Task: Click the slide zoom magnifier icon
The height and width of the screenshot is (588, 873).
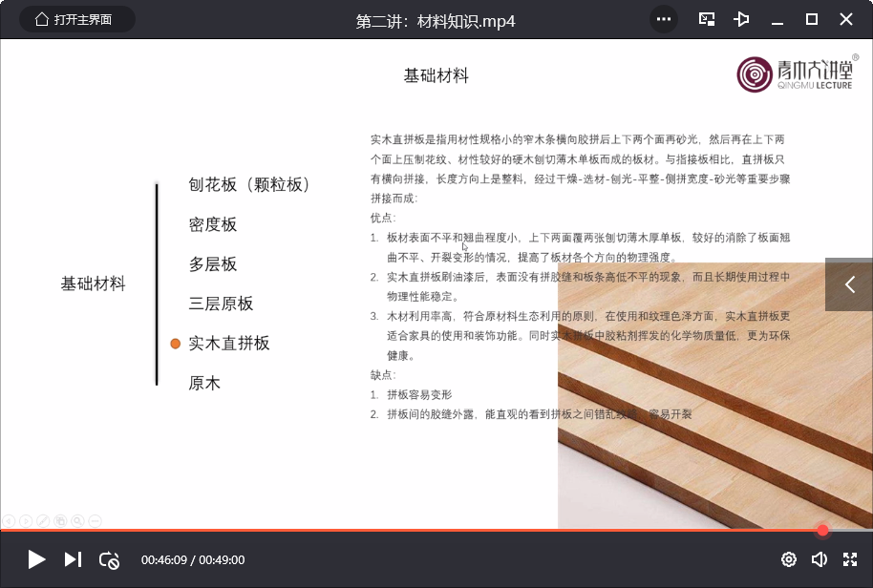Action: 77,520
